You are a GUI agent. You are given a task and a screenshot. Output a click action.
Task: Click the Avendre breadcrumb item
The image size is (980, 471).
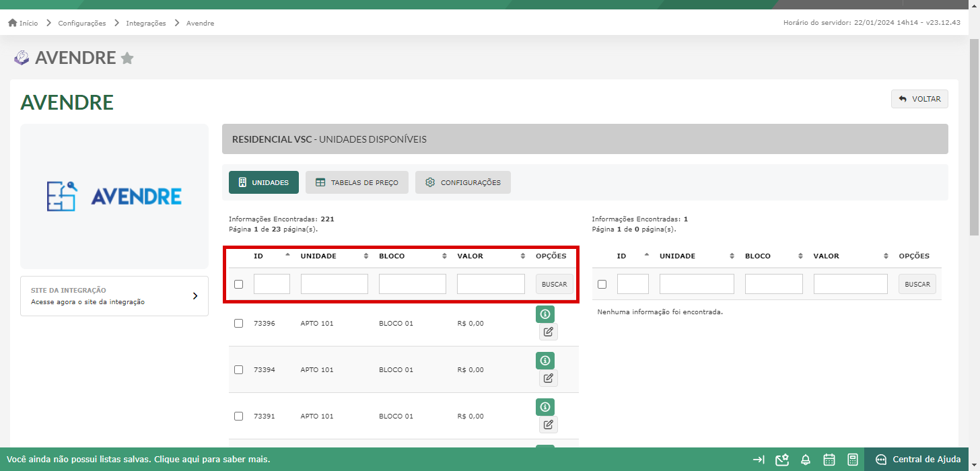(x=200, y=23)
